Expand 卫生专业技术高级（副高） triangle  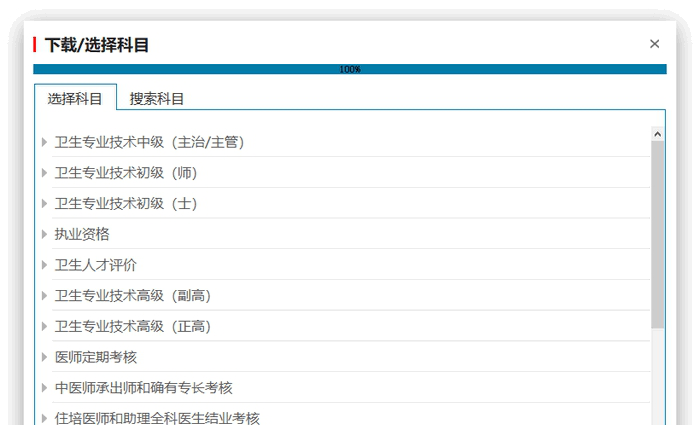(x=44, y=296)
